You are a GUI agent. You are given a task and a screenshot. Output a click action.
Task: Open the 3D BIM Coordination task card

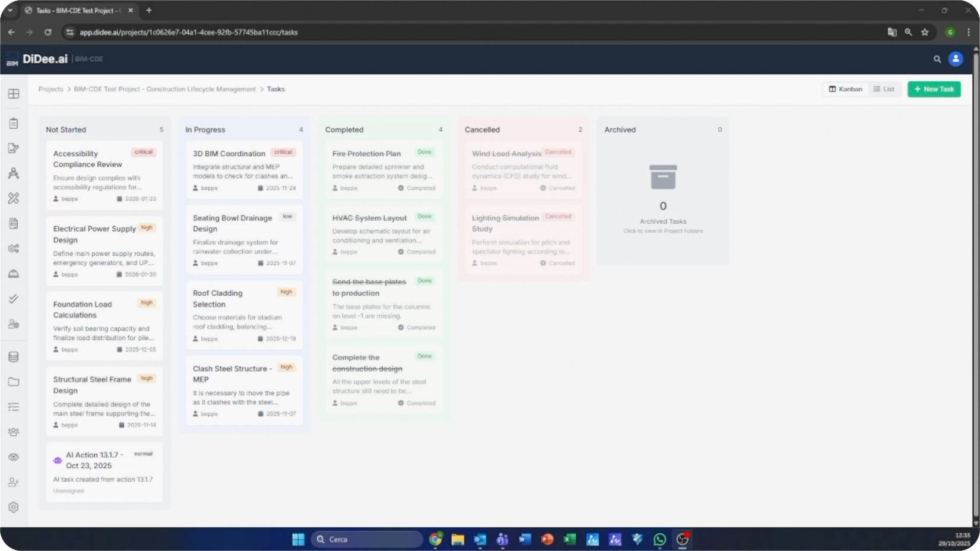click(x=244, y=170)
